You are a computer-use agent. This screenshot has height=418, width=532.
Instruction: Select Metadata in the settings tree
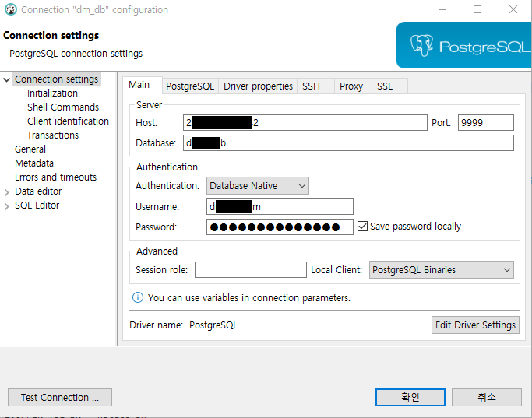click(x=34, y=163)
